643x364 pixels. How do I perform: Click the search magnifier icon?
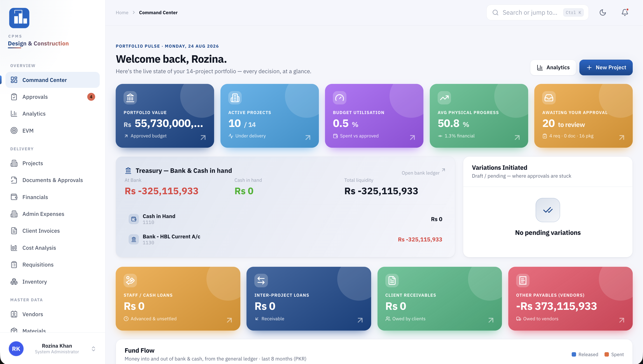click(x=495, y=12)
